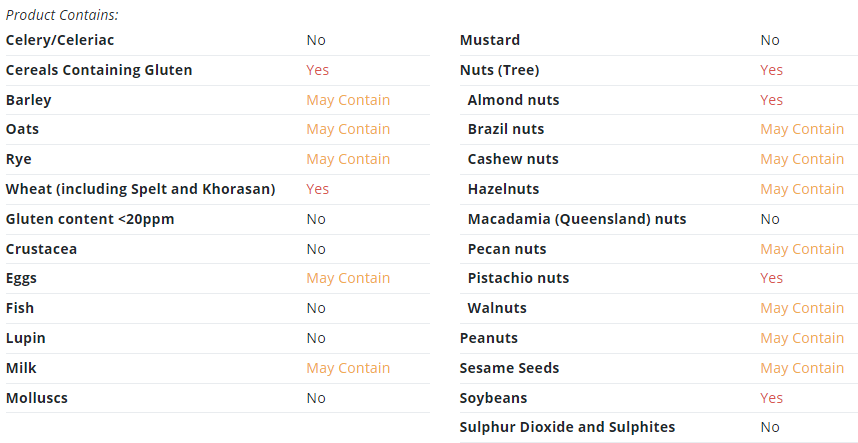The height and width of the screenshot is (443, 858).
Task: Select the Milk allergen label
Action: 21,368
